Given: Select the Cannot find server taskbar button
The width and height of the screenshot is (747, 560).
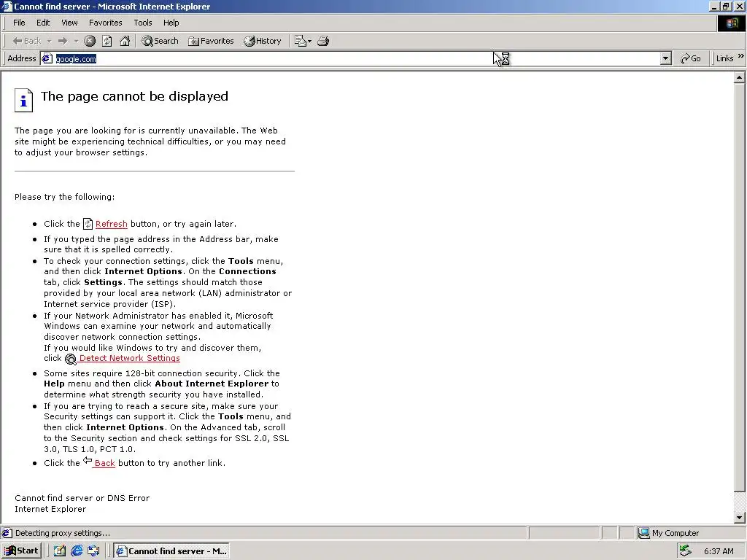Looking at the screenshot, I should tap(171, 551).
